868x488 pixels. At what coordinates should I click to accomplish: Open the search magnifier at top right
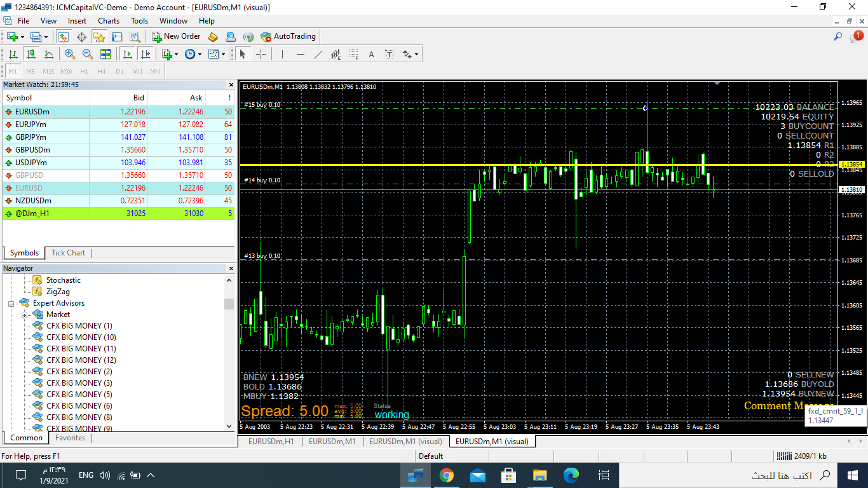pos(838,37)
